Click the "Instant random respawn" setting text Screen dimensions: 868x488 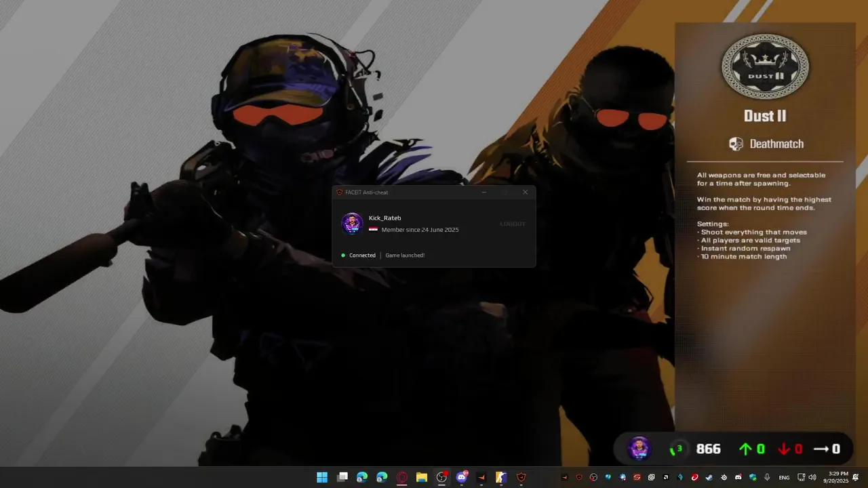pyautogui.click(x=745, y=249)
